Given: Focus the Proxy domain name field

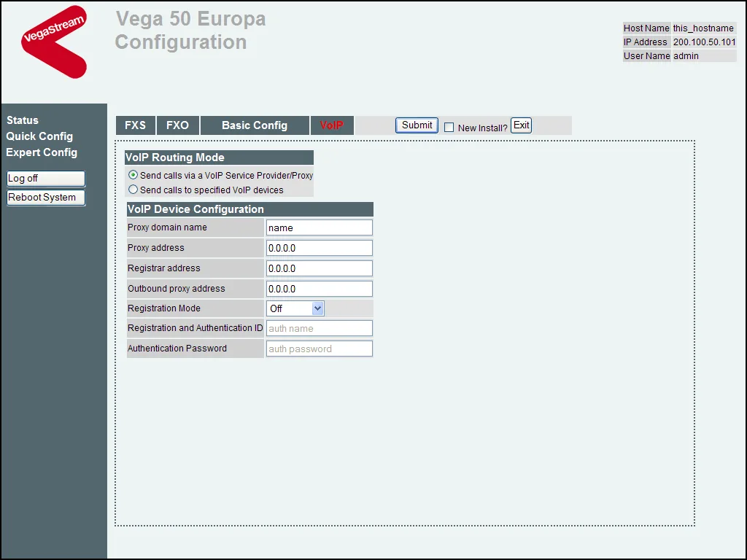Looking at the screenshot, I should pos(320,227).
